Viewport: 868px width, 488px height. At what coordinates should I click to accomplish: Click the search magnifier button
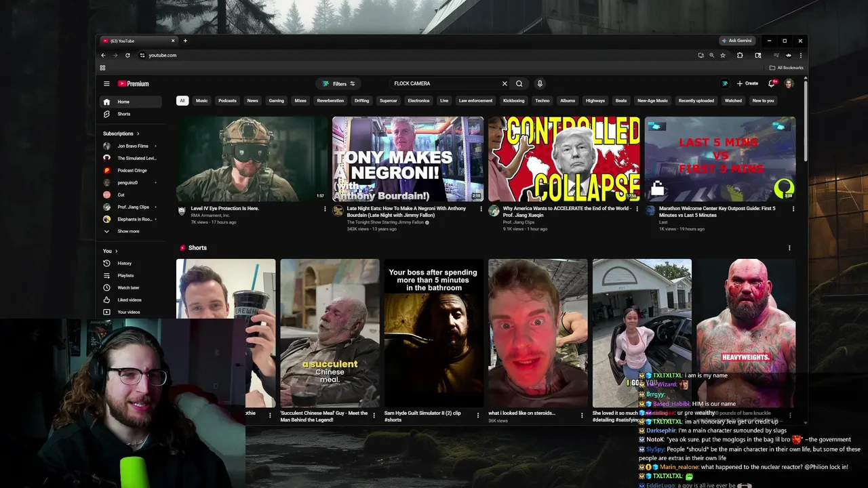[519, 83]
